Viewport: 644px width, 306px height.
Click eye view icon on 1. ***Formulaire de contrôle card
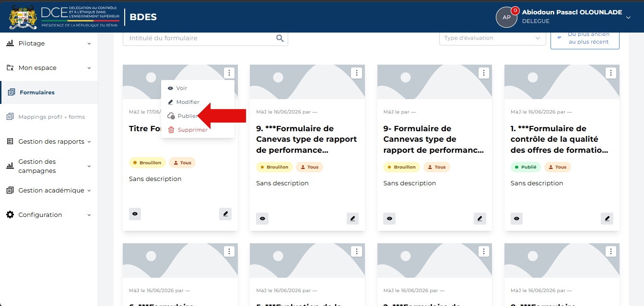click(x=517, y=218)
